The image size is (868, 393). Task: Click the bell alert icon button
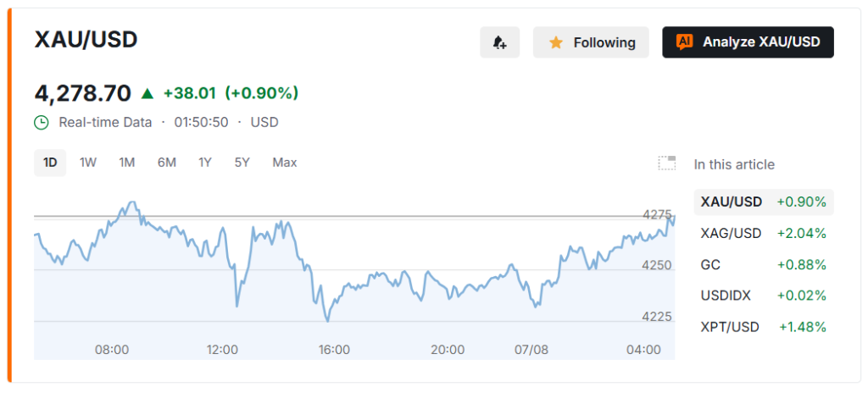point(499,42)
